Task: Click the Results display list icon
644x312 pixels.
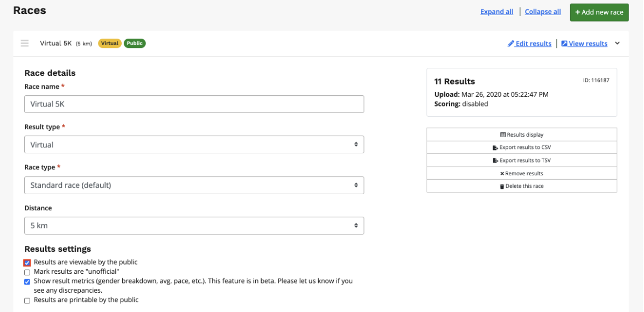Action: click(503, 135)
